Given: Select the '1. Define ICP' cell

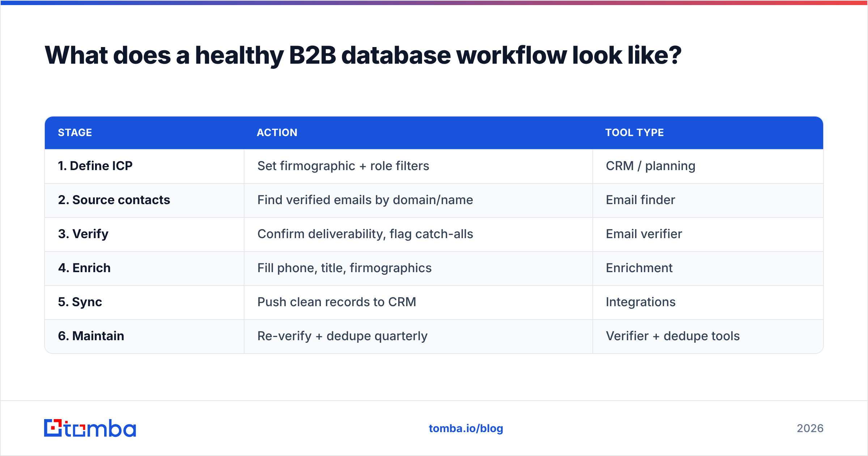Looking at the screenshot, I should coord(144,166).
